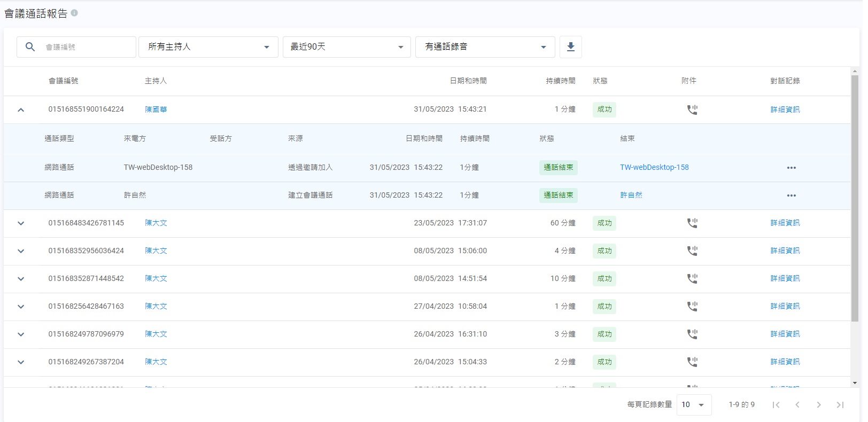Open more options for 許自然 call row
This screenshot has height=422, width=868.
coord(791,196)
